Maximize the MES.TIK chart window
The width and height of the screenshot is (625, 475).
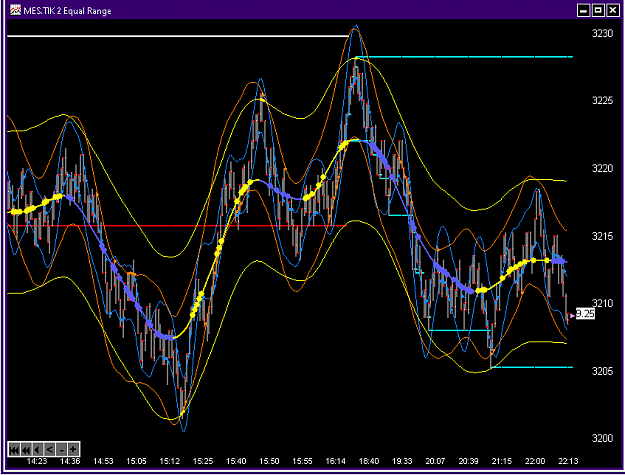tap(598, 10)
